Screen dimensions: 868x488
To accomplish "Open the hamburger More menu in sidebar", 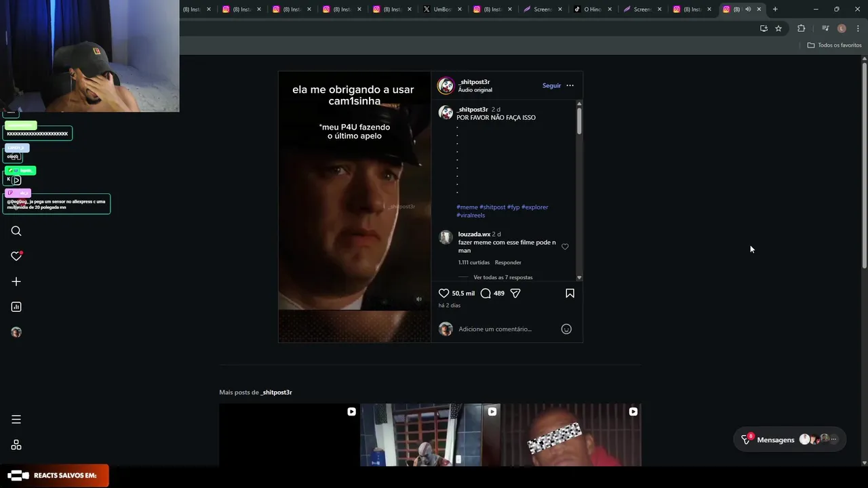I will 16,420.
